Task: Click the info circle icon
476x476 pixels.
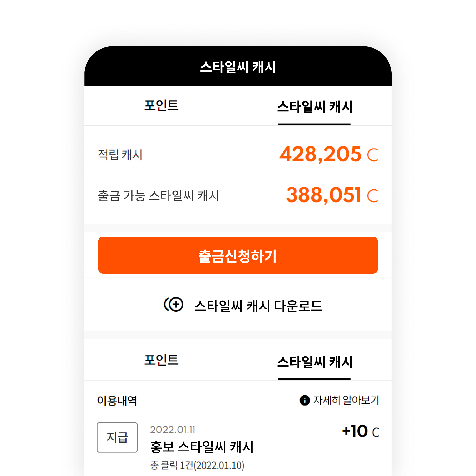Action: (x=305, y=400)
